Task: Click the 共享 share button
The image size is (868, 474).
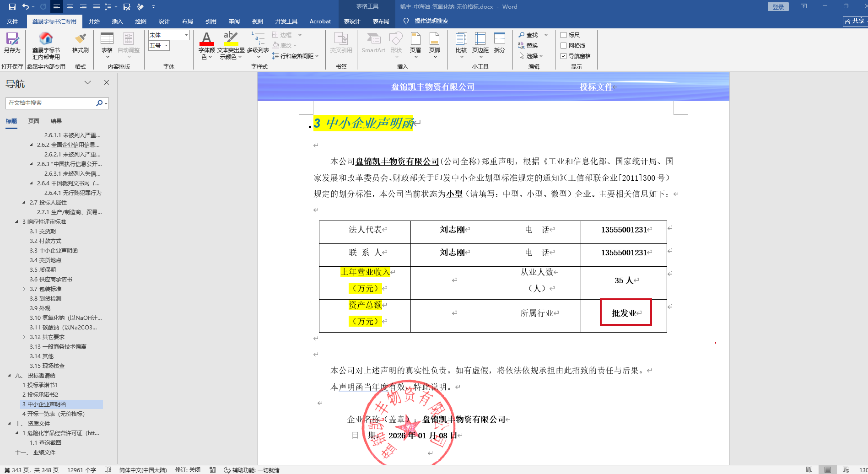Action: coord(855,21)
